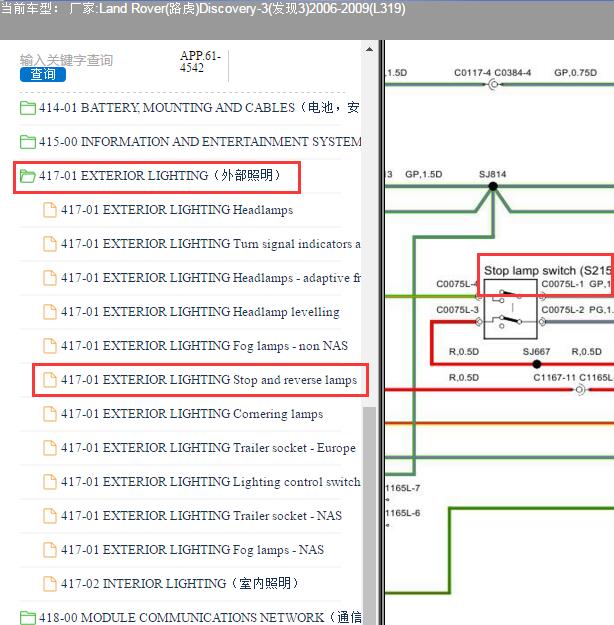Open 417-02 Interior Lighting (室内照明) entry
The width and height of the screenshot is (614, 625).
179,584
